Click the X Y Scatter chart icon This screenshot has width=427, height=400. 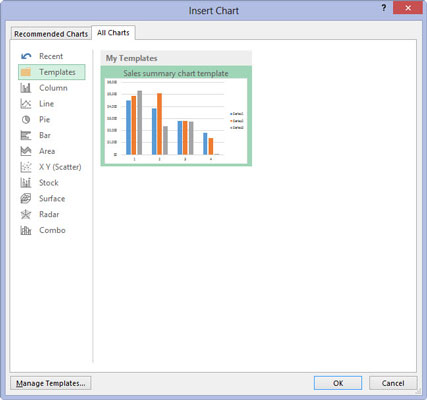(x=26, y=167)
